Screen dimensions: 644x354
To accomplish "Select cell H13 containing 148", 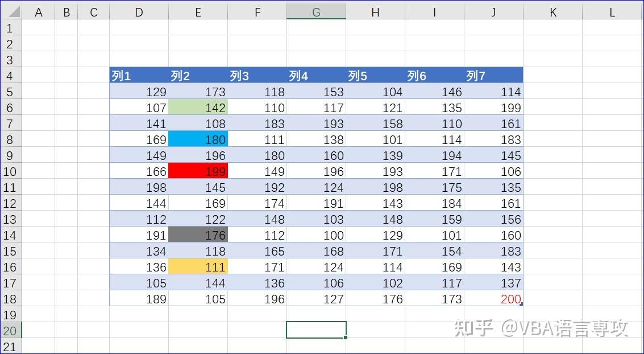I will click(x=375, y=219).
